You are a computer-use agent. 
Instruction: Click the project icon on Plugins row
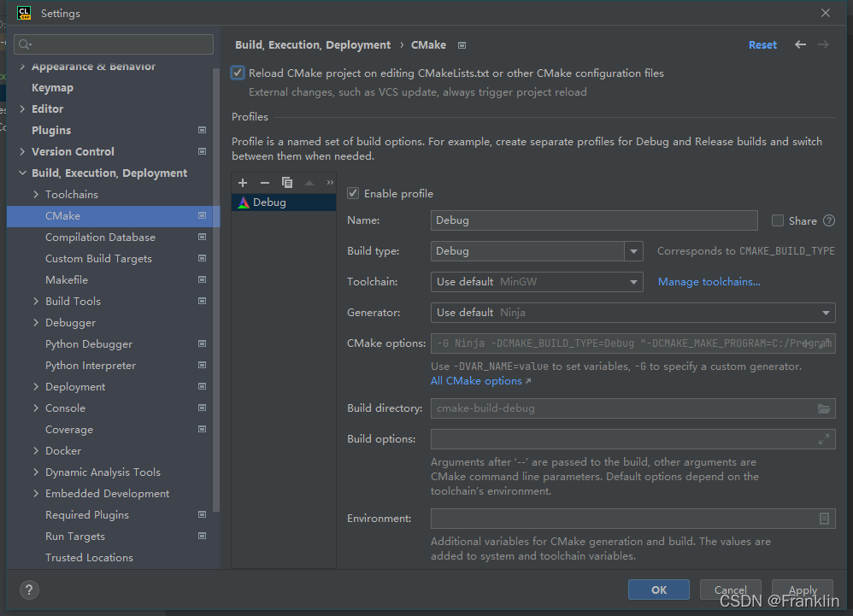tap(202, 130)
